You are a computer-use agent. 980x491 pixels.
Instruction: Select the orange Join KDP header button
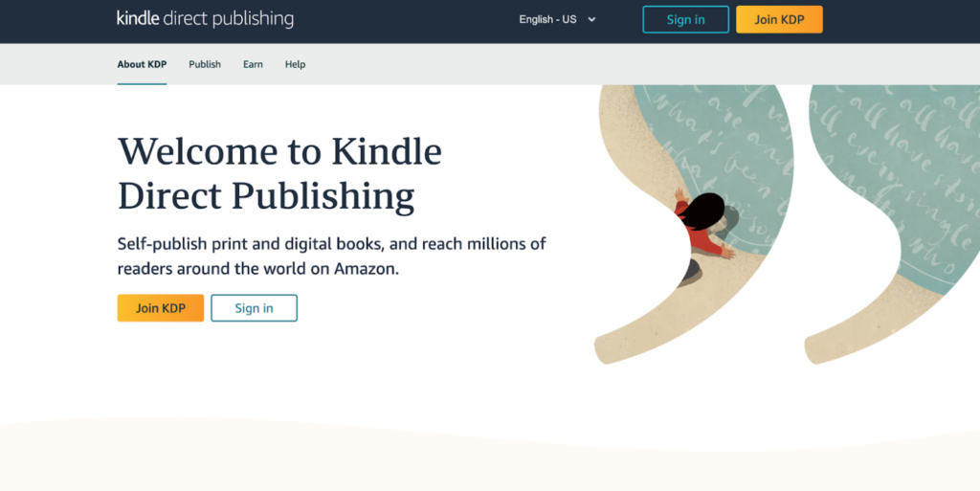pyautogui.click(x=779, y=19)
